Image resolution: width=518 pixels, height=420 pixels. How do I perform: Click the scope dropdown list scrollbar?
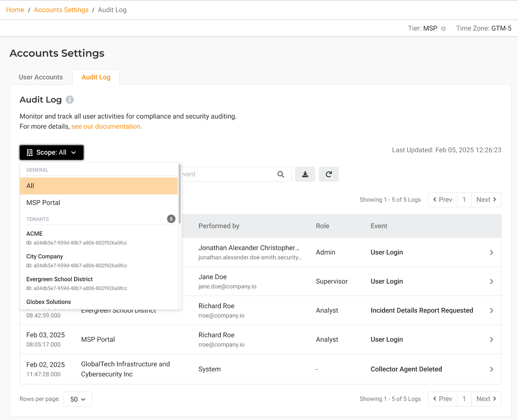pyautogui.click(x=180, y=193)
